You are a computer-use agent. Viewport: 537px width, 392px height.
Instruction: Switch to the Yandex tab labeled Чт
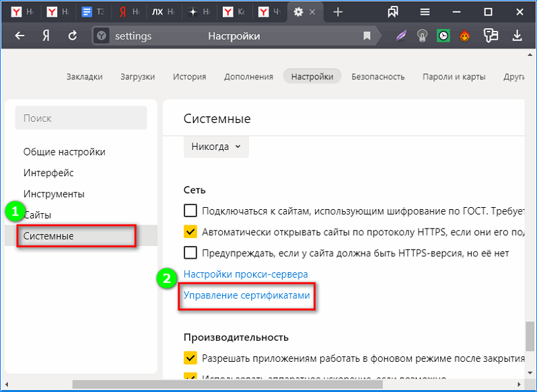[269, 12]
